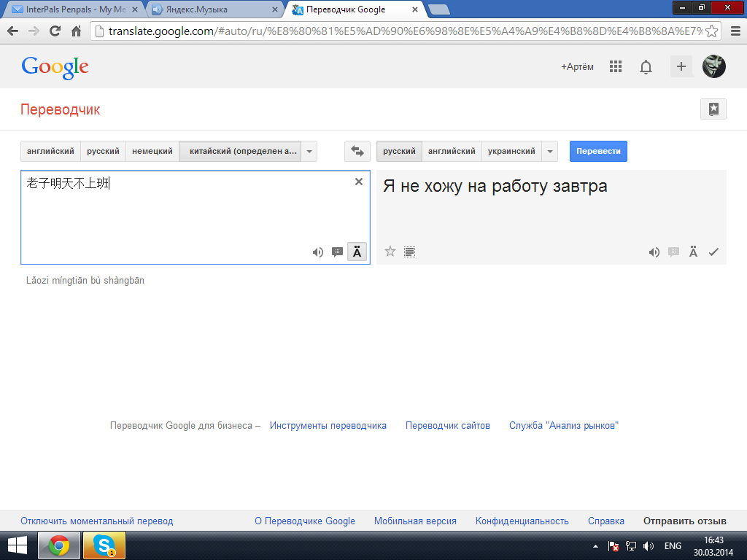747x560 pixels.
Task: Click Отключить моментальный перевод
Action: coord(97,521)
